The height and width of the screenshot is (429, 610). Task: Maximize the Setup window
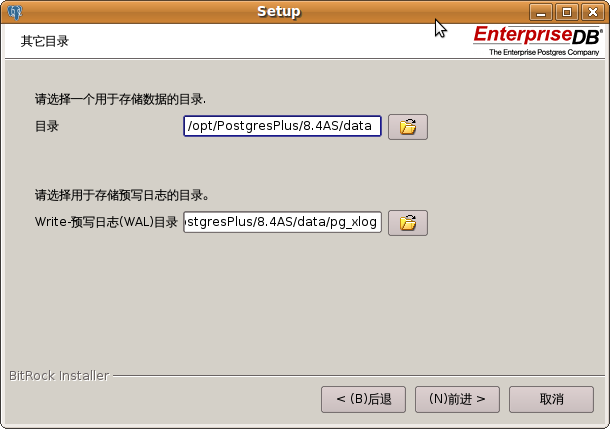coord(567,12)
